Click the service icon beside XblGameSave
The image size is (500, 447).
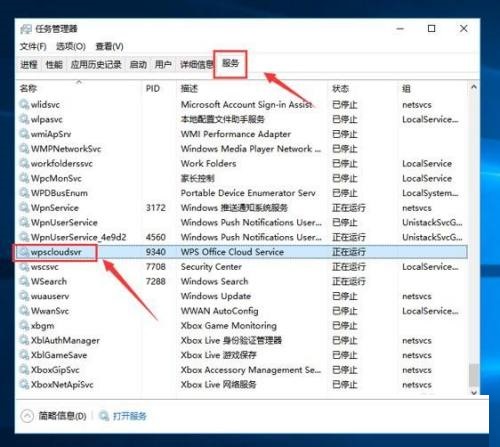(24, 355)
